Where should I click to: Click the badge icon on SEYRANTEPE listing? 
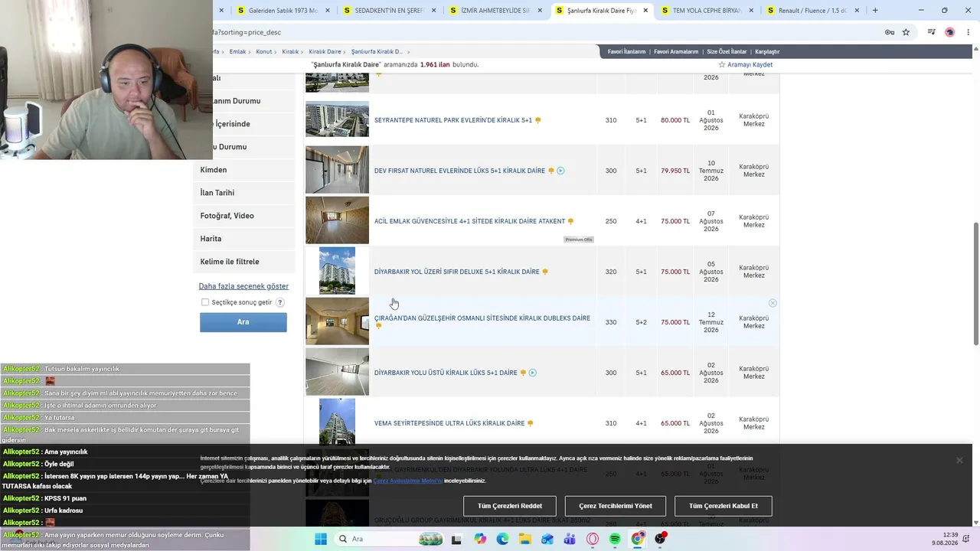click(x=538, y=120)
